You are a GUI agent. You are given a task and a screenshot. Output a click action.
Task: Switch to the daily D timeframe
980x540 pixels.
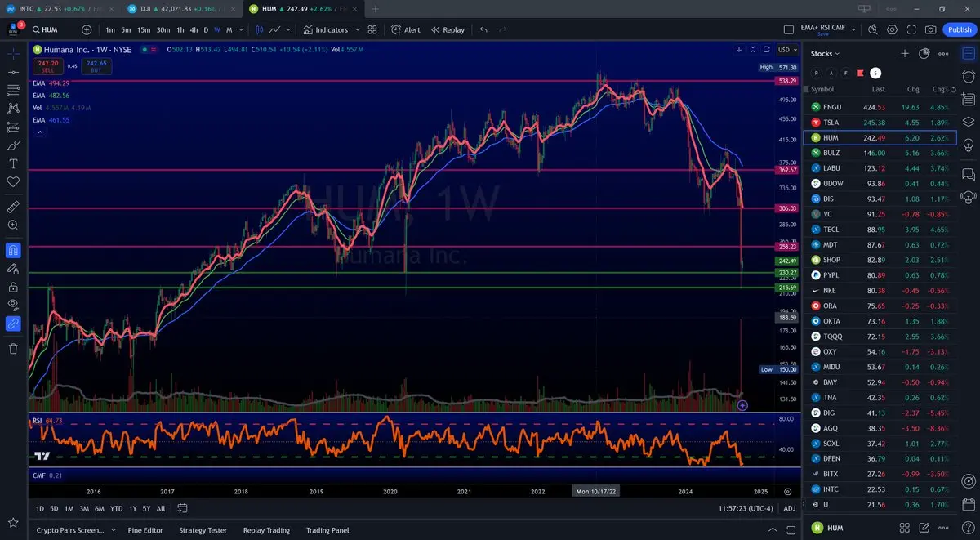pos(206,29)
